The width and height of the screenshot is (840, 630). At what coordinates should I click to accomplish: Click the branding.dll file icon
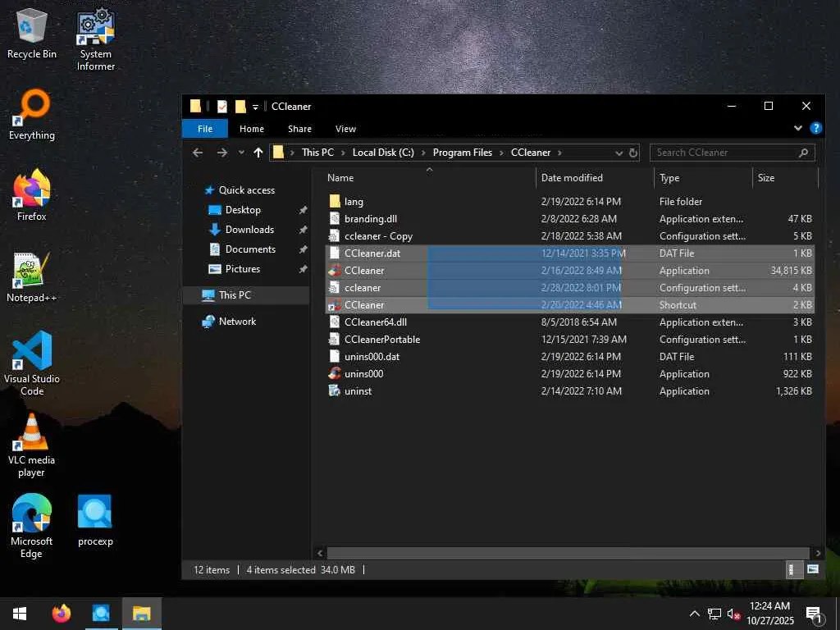(335, 218)
